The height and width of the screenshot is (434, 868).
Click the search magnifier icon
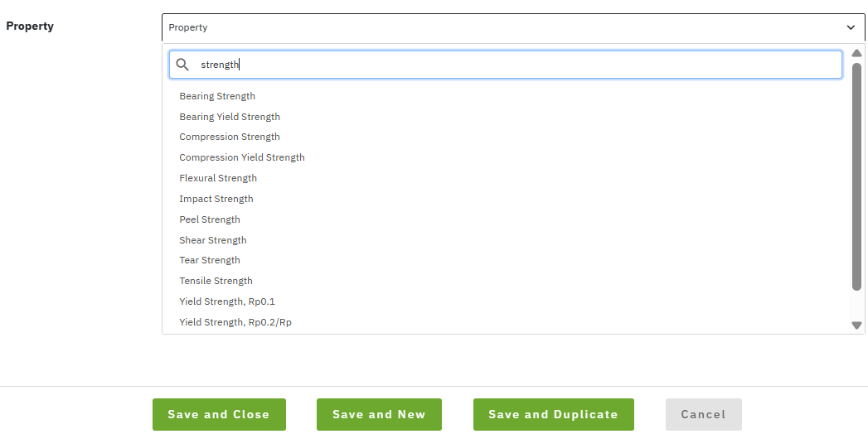tap(182, 65)
